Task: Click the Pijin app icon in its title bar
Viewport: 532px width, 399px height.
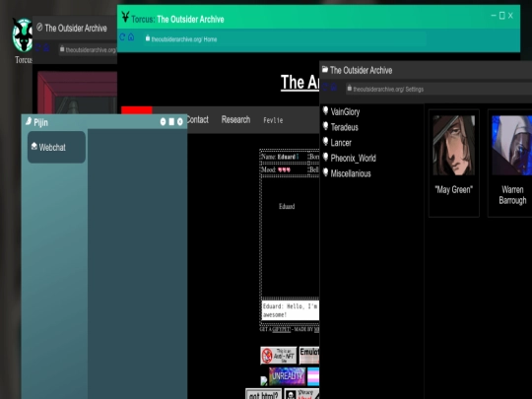Action: coord(29,121)
